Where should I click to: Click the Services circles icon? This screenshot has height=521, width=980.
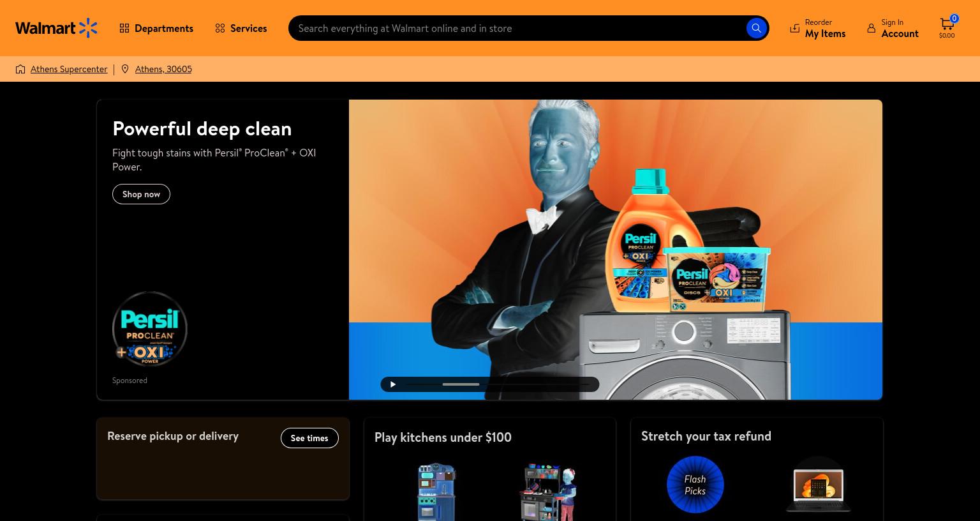[x=220, y=28]
